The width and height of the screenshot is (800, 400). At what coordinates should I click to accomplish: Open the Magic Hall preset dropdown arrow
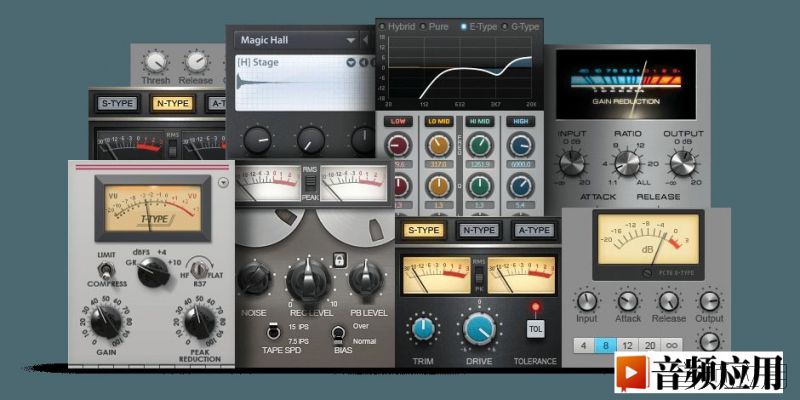(x=351, y=40)
